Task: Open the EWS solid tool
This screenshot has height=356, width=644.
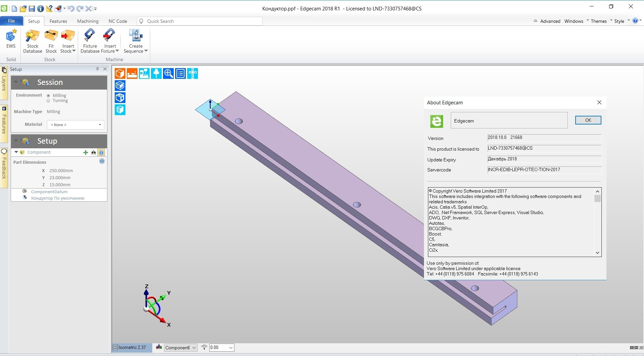Action: pos(11,39)
